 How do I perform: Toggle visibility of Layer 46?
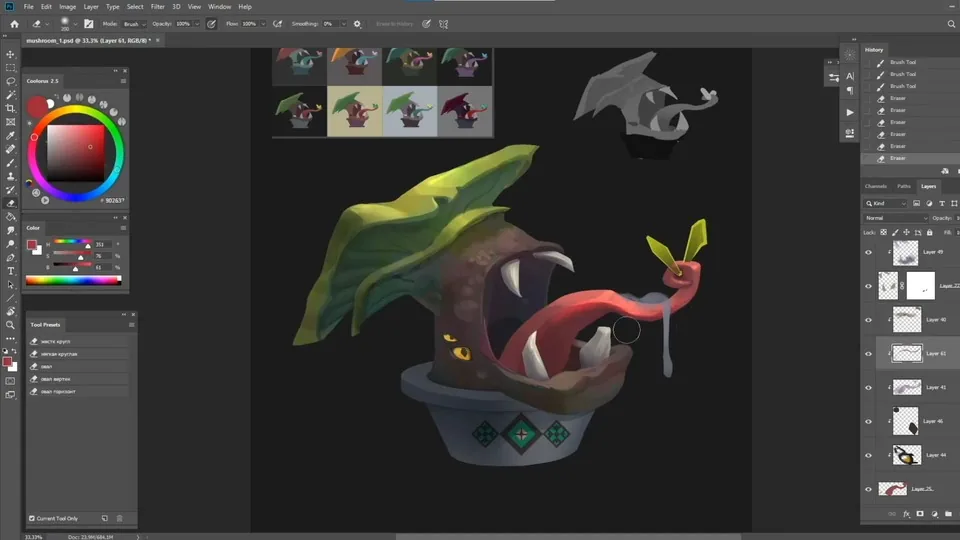click(868, 421)
